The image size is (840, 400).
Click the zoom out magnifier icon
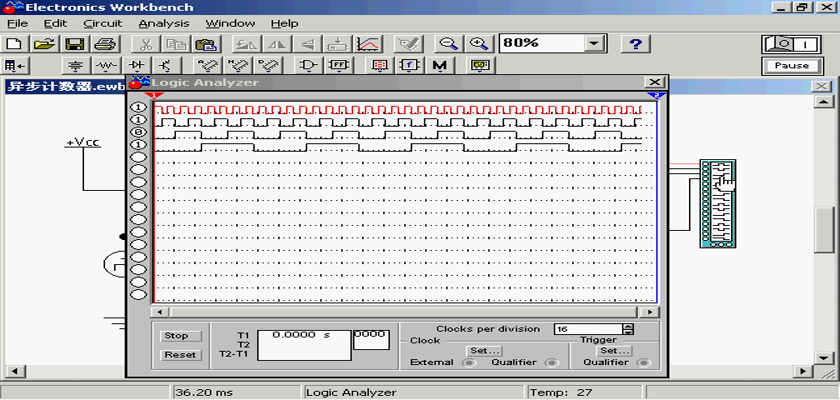pyautogui.click(x=449, y=44)
